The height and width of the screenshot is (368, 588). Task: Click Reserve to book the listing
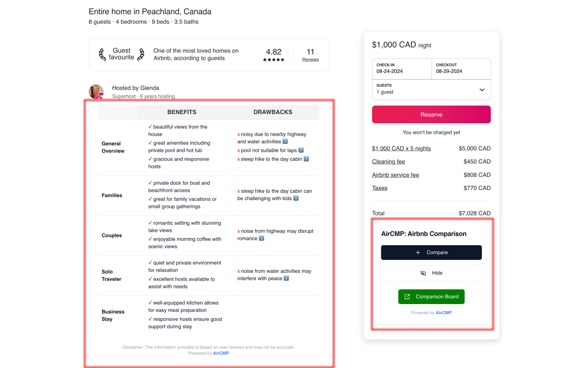pyautogui.click(x=431, y=114)
